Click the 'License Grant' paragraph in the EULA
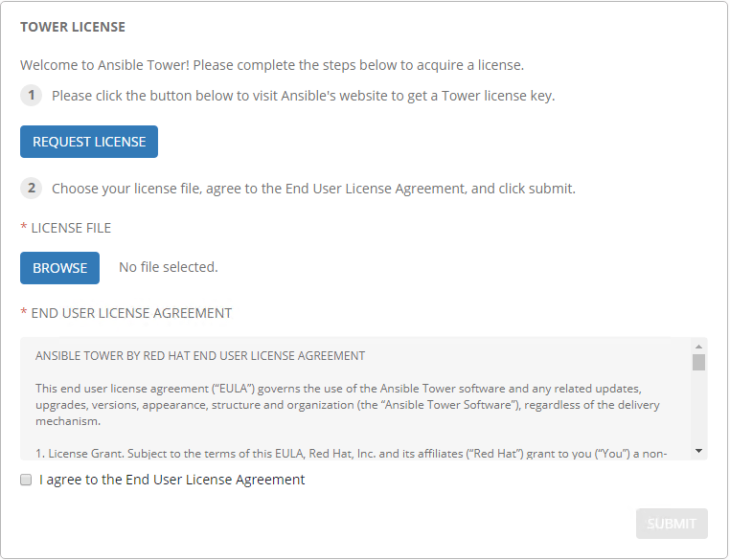 [351, 452]
